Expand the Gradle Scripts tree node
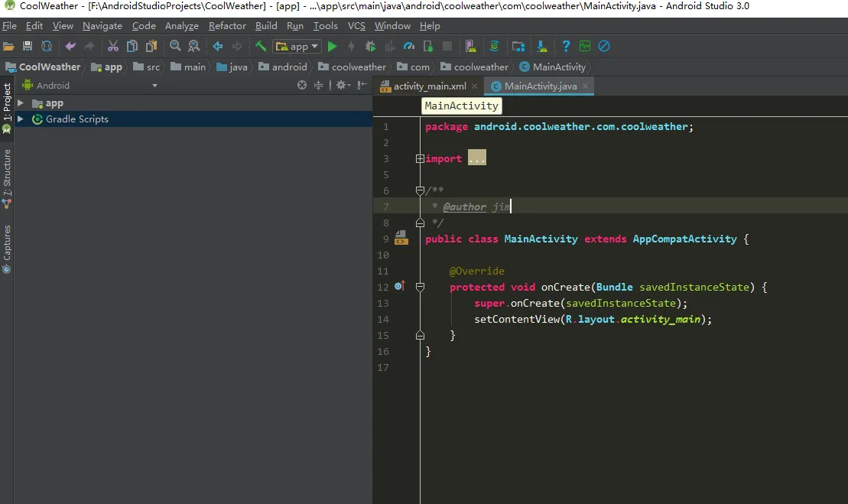 [21, 119]
